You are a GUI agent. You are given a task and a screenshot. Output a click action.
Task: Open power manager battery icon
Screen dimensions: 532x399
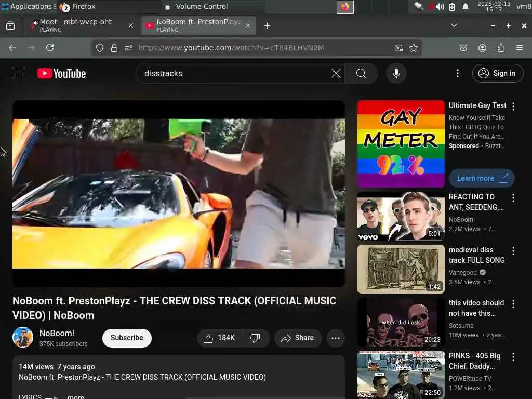pyautogui.click(x=452, y=7)
